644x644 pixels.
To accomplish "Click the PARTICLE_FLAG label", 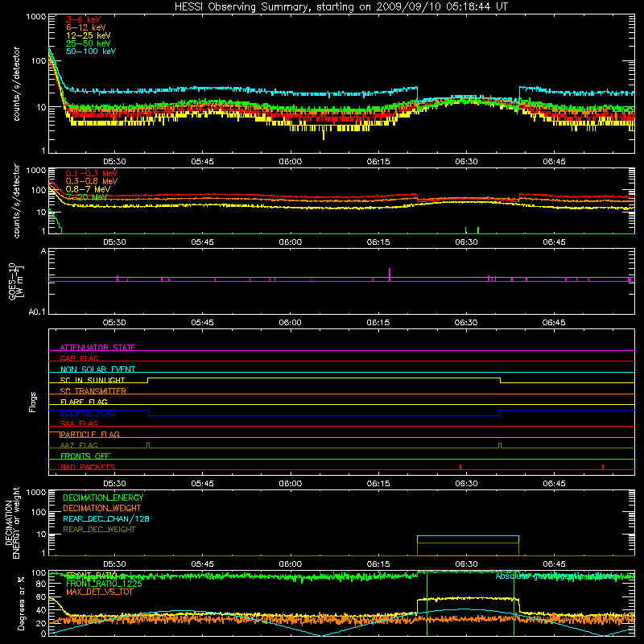I will [90, 434].
